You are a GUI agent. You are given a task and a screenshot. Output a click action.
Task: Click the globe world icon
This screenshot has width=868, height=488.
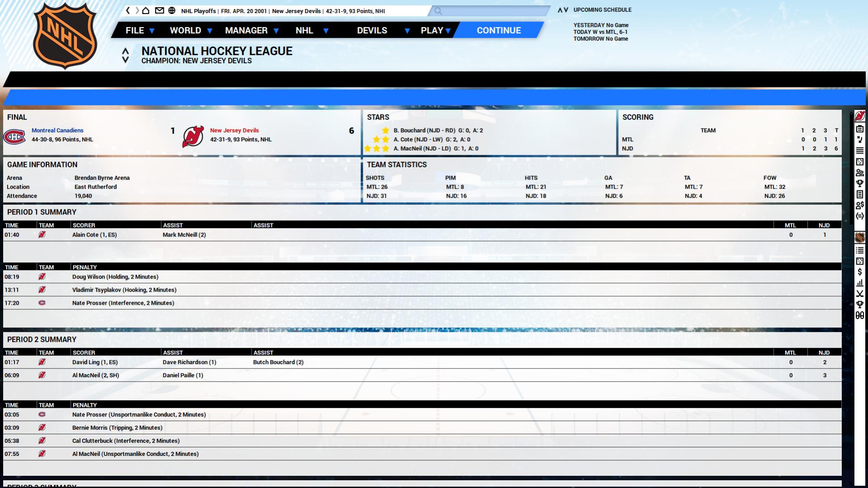pyautogui.click(x=172, y=10)
